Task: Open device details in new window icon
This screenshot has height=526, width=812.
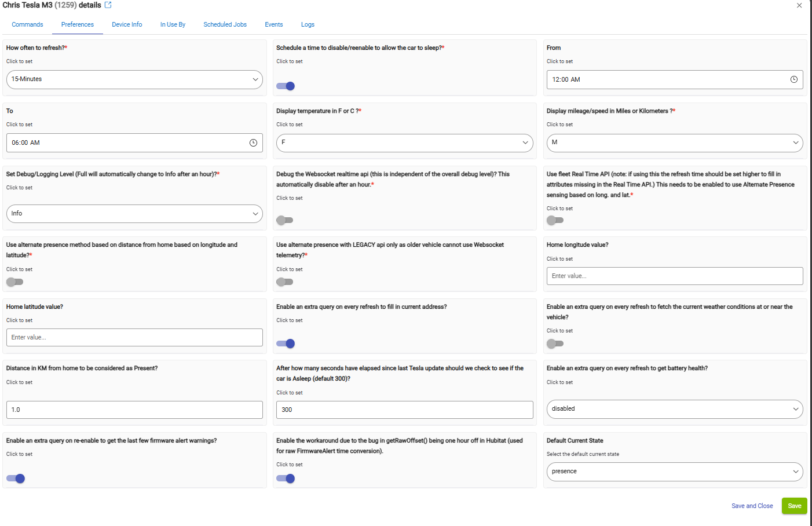Action: pyautogui.click(x=108, y=5)
